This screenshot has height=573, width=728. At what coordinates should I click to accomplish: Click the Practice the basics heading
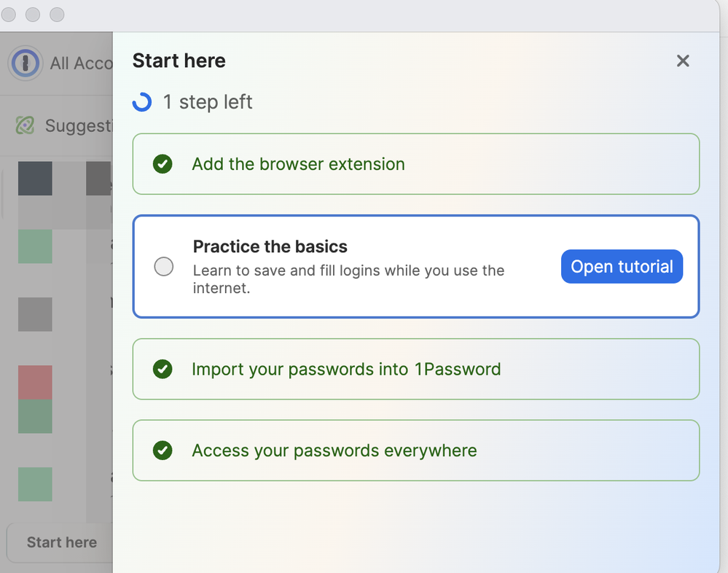pos(270,246)
